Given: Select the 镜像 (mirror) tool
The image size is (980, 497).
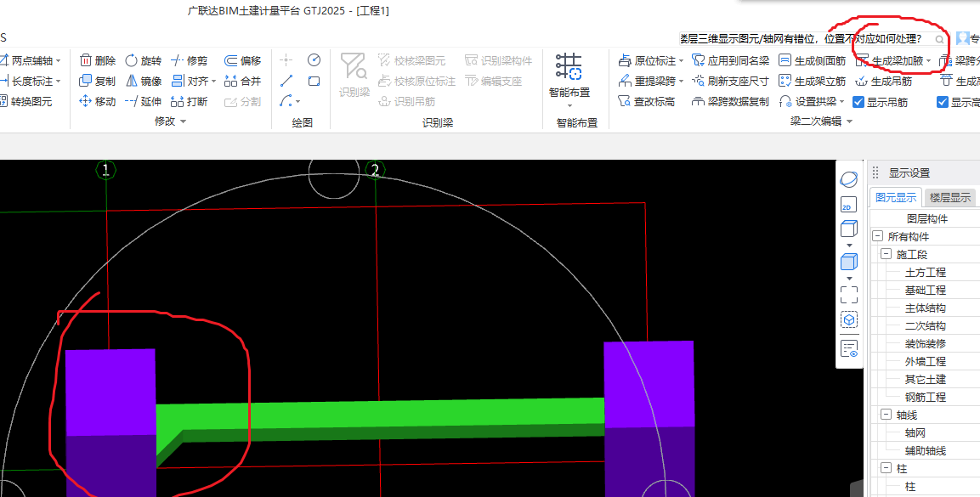Looking at the screenshot, I should pos(144,81).
